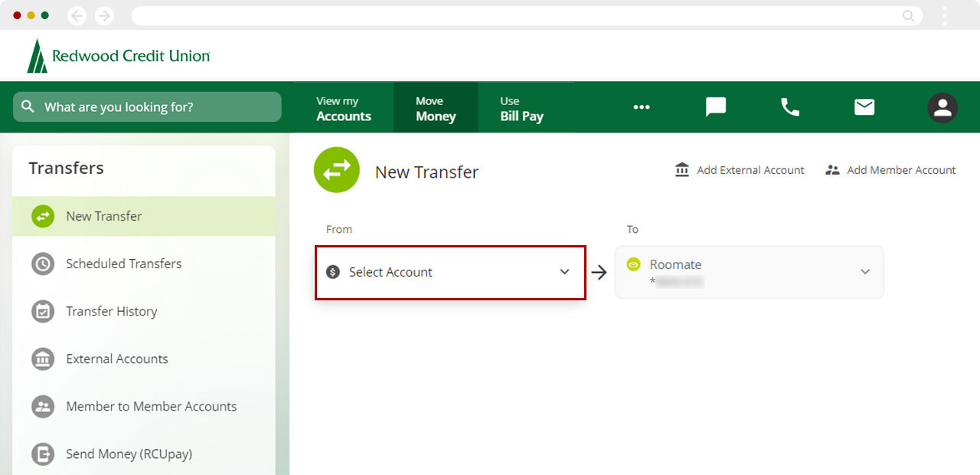Screen dimensions: 980x475
Task: Open the To Roomate account dropdown
Action: pos(750,272)
